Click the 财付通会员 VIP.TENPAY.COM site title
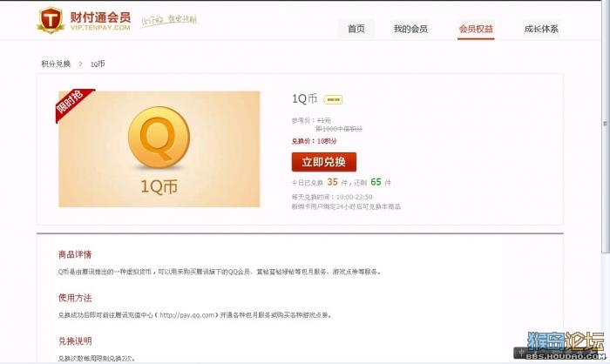 pos(100,21)
